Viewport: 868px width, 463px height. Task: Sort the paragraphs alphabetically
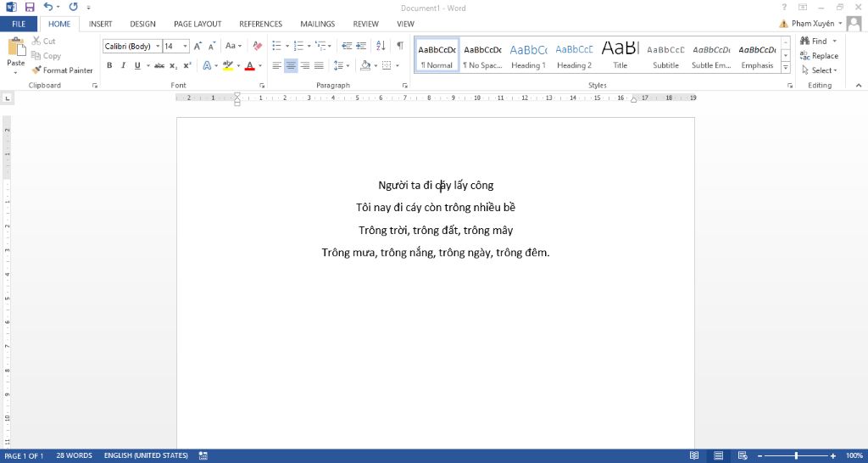tap(381, 46)
